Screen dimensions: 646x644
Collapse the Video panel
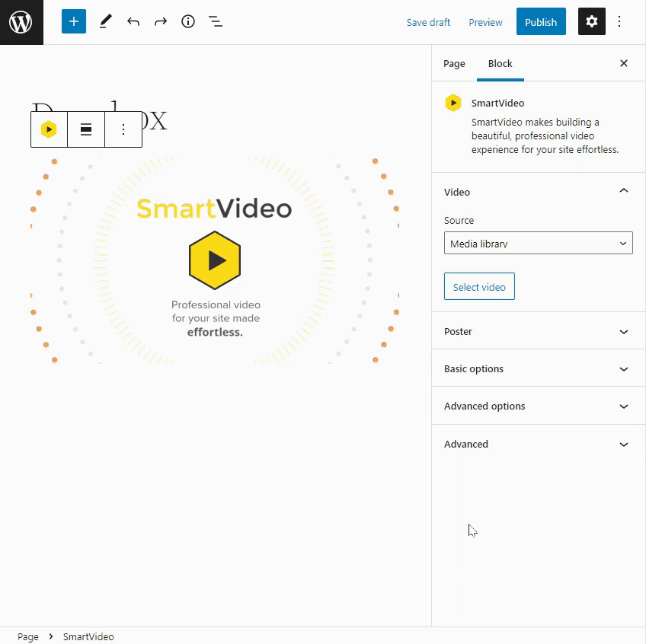[538, 192]
